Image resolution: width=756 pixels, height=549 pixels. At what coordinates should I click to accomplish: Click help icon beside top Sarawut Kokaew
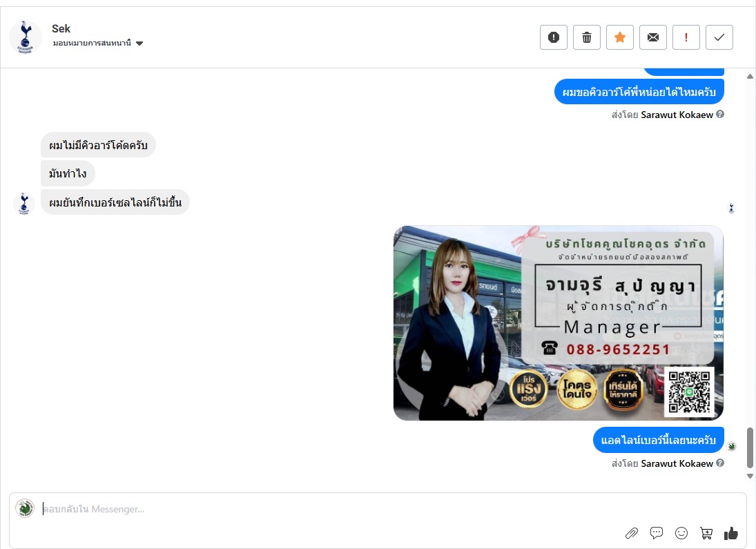click(x=720, y=115)
